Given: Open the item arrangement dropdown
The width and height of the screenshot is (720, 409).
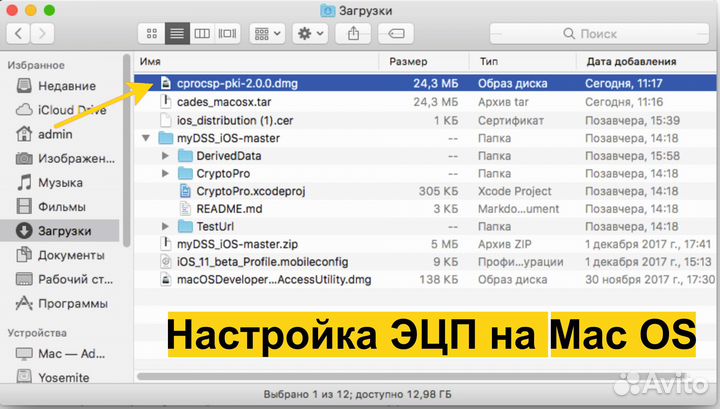Looking at the screenshot, I should [x=267, y=34].
